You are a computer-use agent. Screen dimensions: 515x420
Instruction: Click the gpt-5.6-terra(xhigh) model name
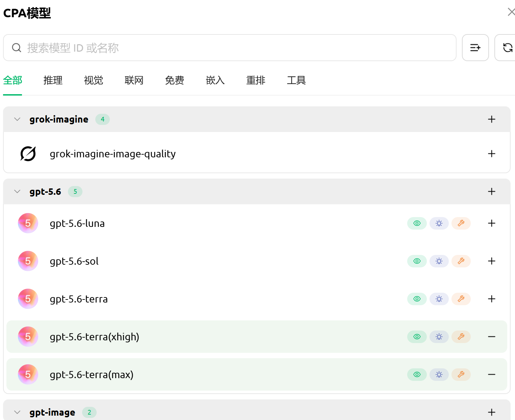click(x=95, y=337)
